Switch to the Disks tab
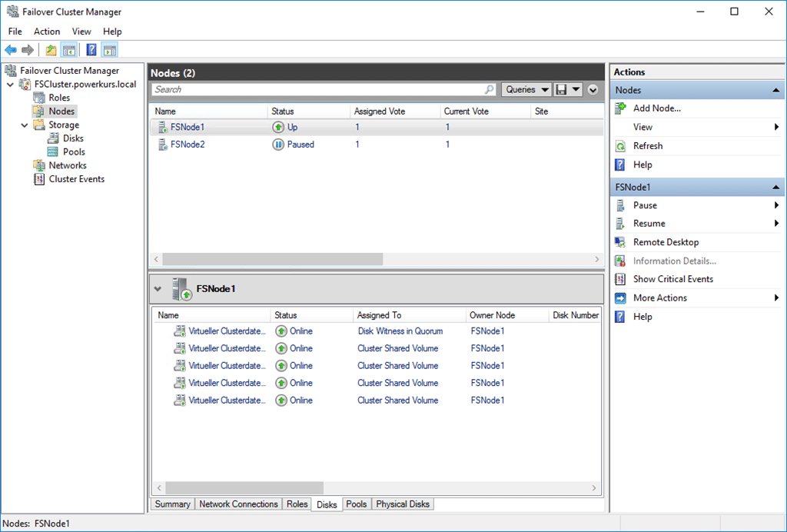 [327, 504]
